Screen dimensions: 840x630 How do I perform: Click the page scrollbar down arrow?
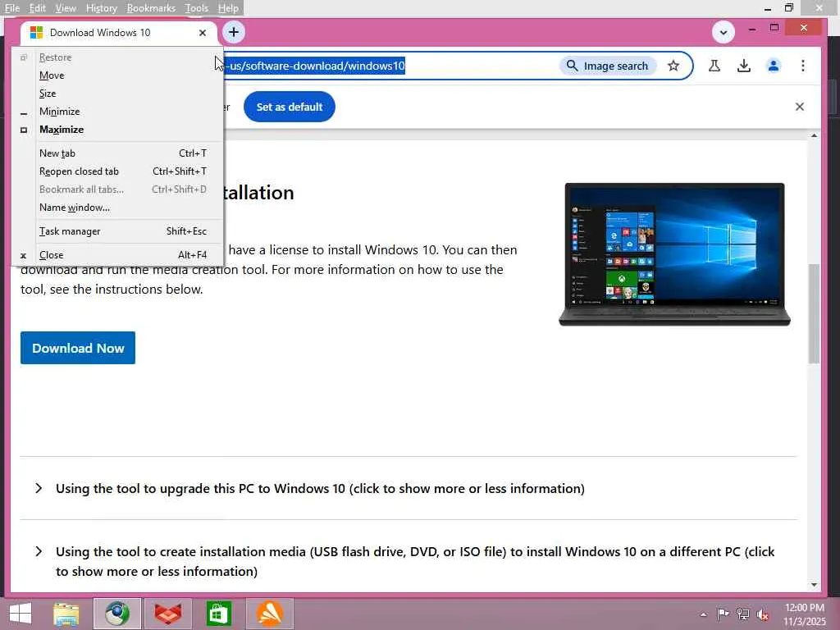click(814, 584)
